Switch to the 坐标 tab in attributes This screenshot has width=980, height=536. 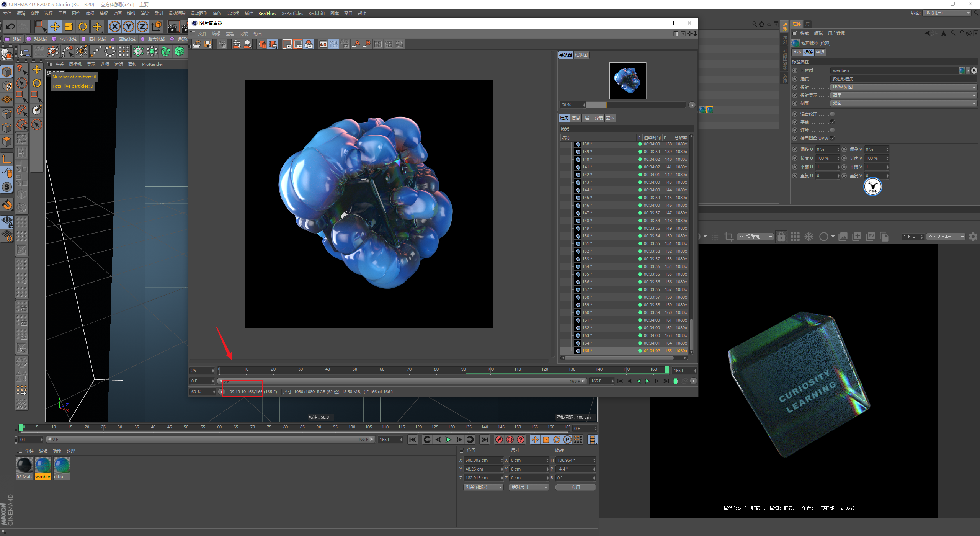pos(820,52)
